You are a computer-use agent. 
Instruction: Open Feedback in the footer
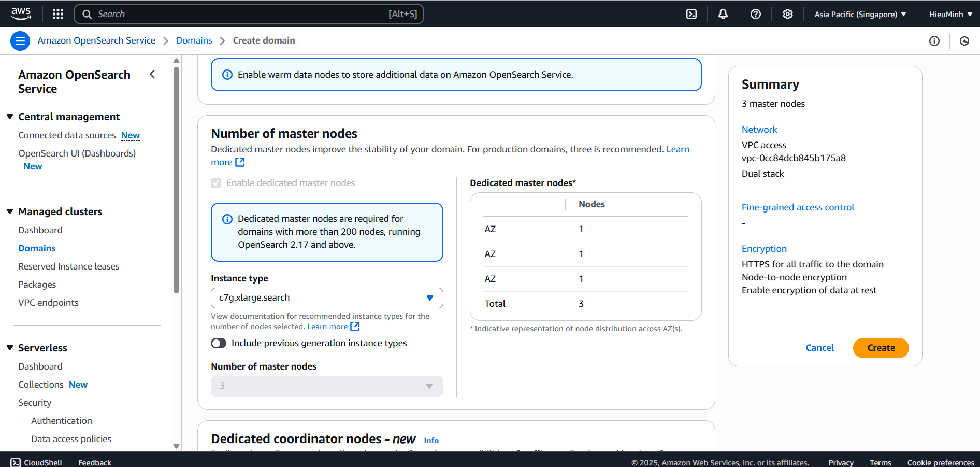click(x=95, y=462)
